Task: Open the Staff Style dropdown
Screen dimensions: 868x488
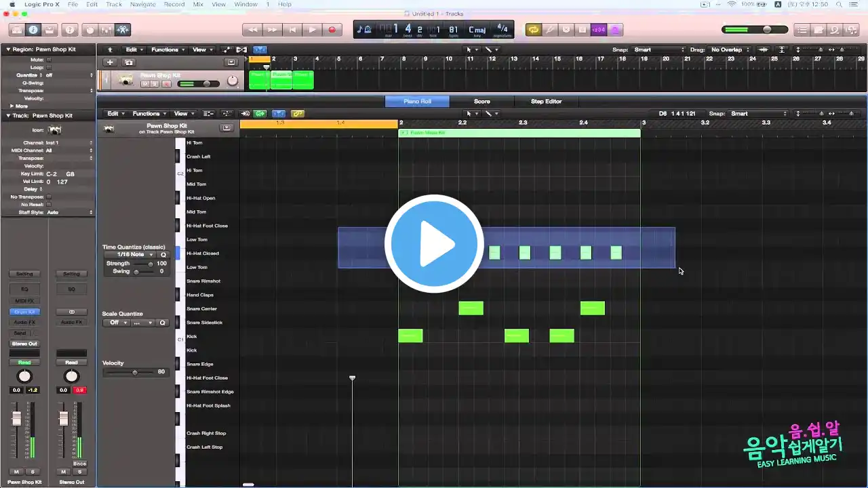Action: point(69,212)
